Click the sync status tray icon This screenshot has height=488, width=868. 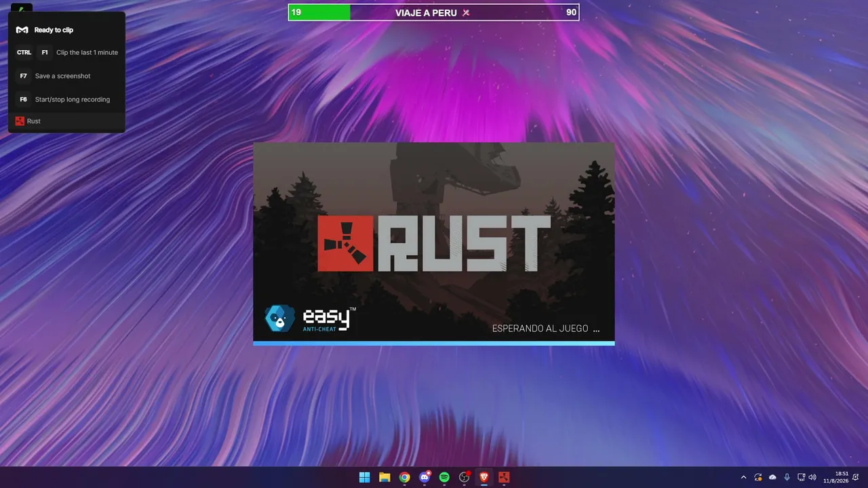tap(758, 477)
